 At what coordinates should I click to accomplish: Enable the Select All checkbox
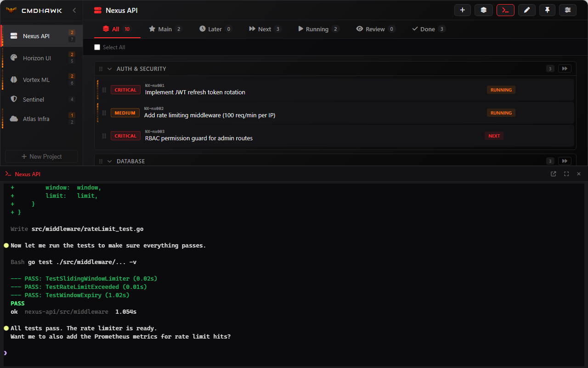[97, 47]
